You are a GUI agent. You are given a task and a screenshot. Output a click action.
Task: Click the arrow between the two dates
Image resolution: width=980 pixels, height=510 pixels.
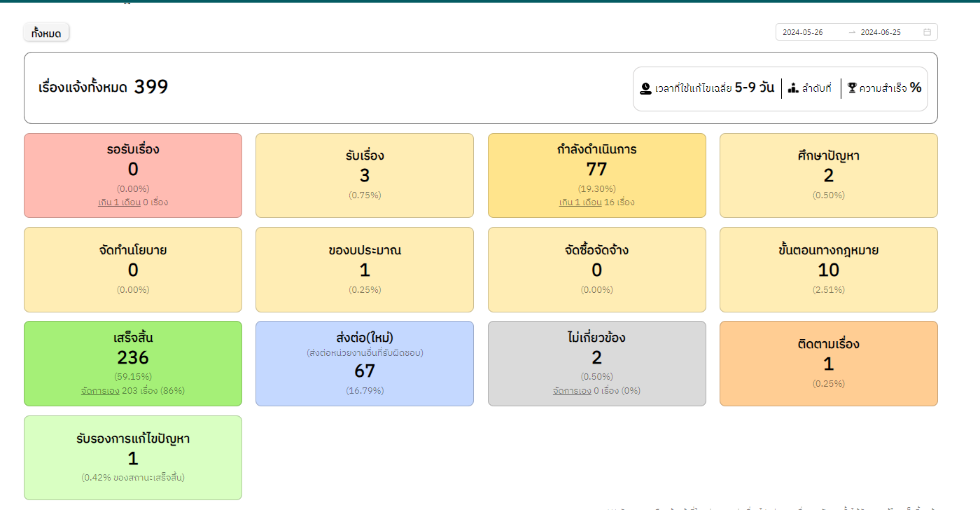(x=852, y=32)
